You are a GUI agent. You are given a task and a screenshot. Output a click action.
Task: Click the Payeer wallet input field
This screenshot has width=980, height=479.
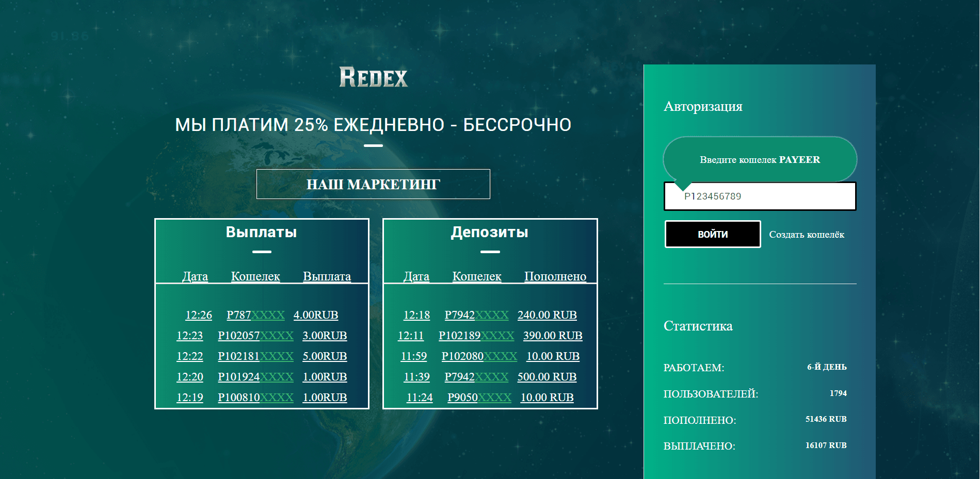pyautogui.click(x=760, y=196)
